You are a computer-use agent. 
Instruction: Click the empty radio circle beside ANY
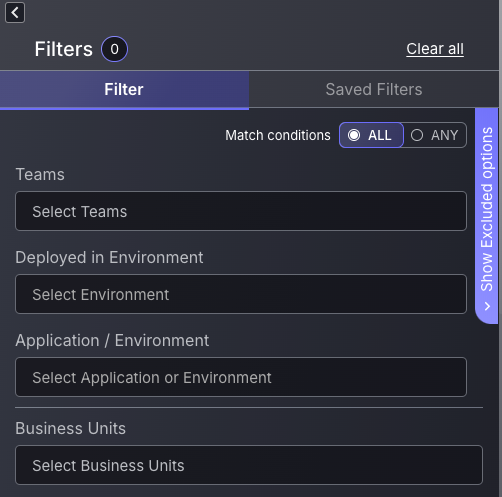coord(417,135)
